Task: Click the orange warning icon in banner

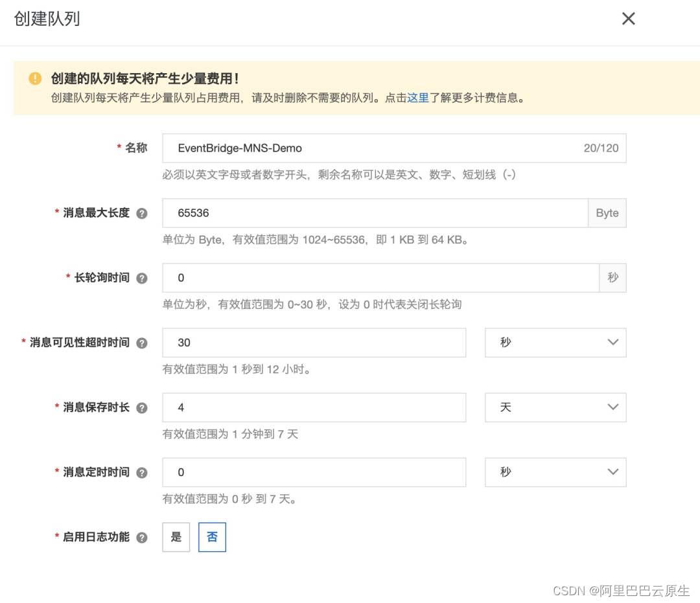Action: coord(35,78)
